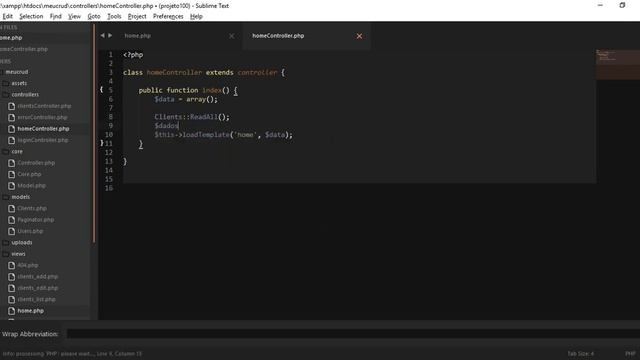Open clients_add.php file icon
The width and height of the screenshot is (640, 360).
(x=11, y=277)
